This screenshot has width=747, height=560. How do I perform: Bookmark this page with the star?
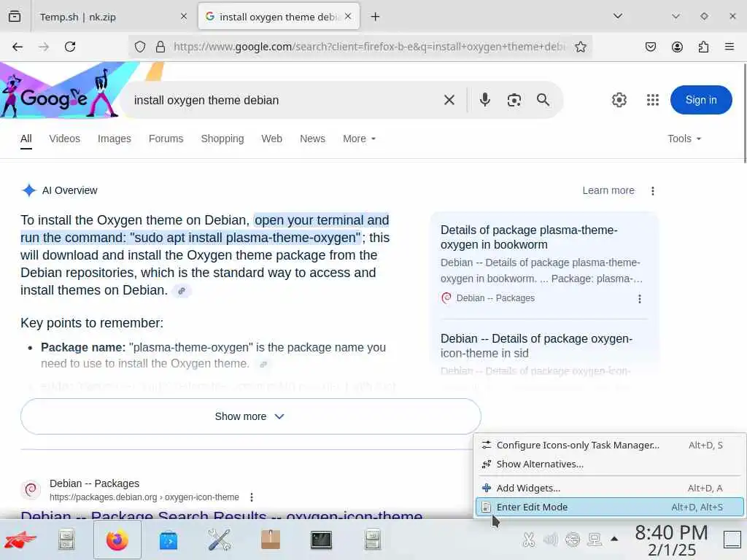click(580, 47)
